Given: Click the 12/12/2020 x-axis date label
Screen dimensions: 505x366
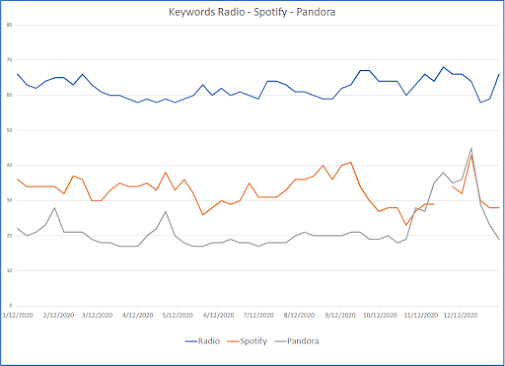Looking at the screenshot, I should [x=461, y=315].
